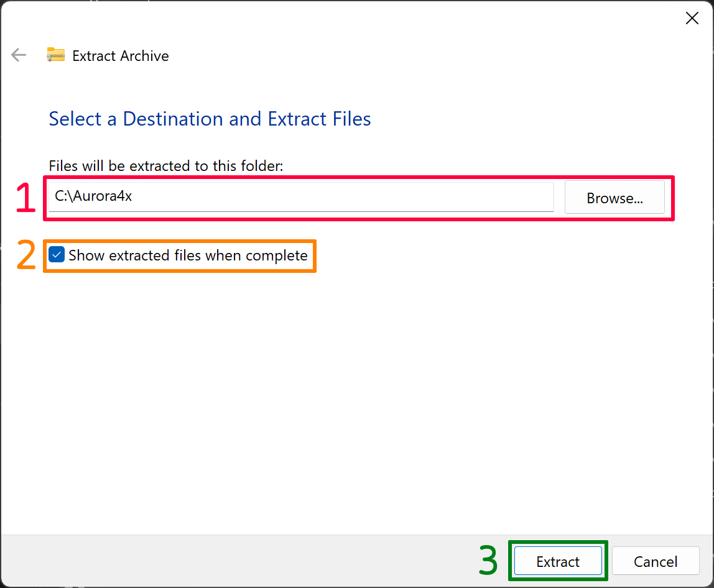Image resolution: width=714 pixels, height=588 pixels.
Task: Click the green number 3 annotation
Action: pos(488,561)
